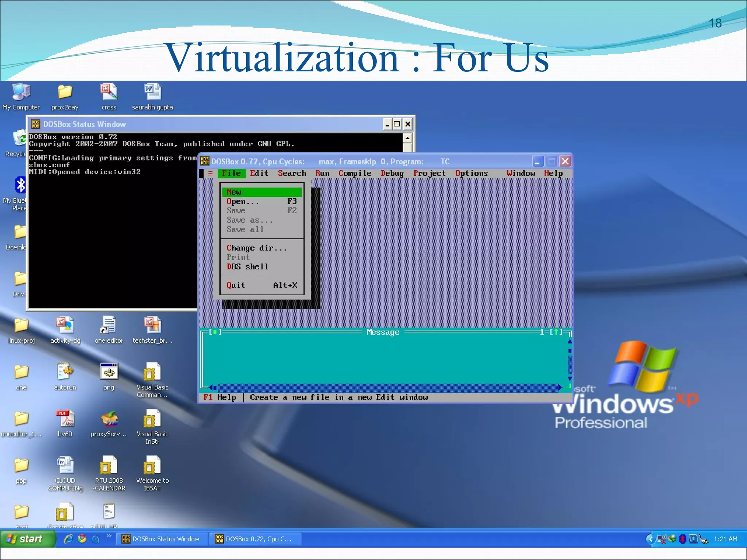
Task: Choose Quit from the File menu
Action: click(262, 285)
